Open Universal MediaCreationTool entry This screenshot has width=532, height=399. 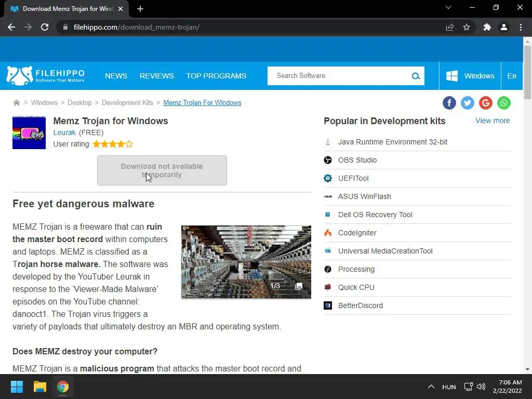click(x=385, y=251)
